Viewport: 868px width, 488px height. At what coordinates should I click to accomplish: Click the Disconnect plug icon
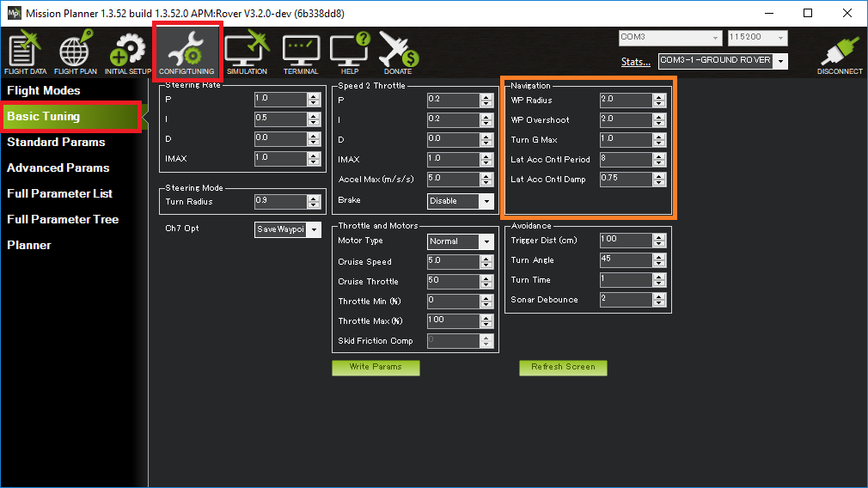(x=840, y=52)
